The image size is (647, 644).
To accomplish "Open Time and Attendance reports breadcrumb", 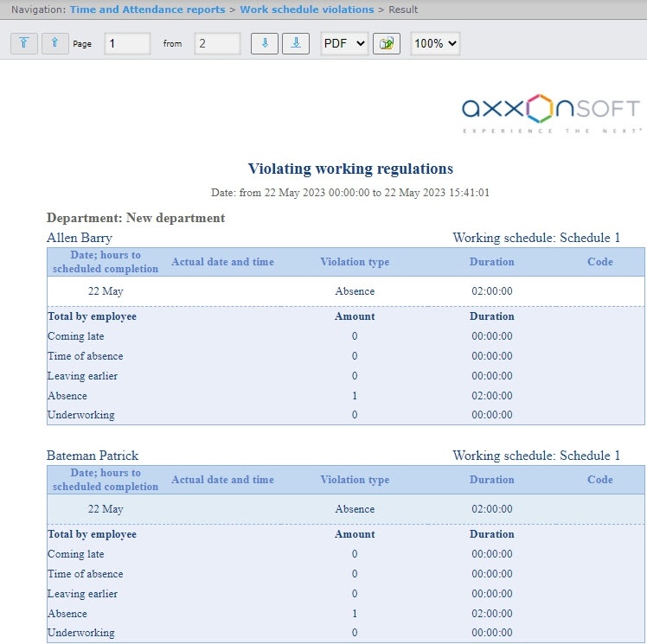I will [x=146, y=10].
